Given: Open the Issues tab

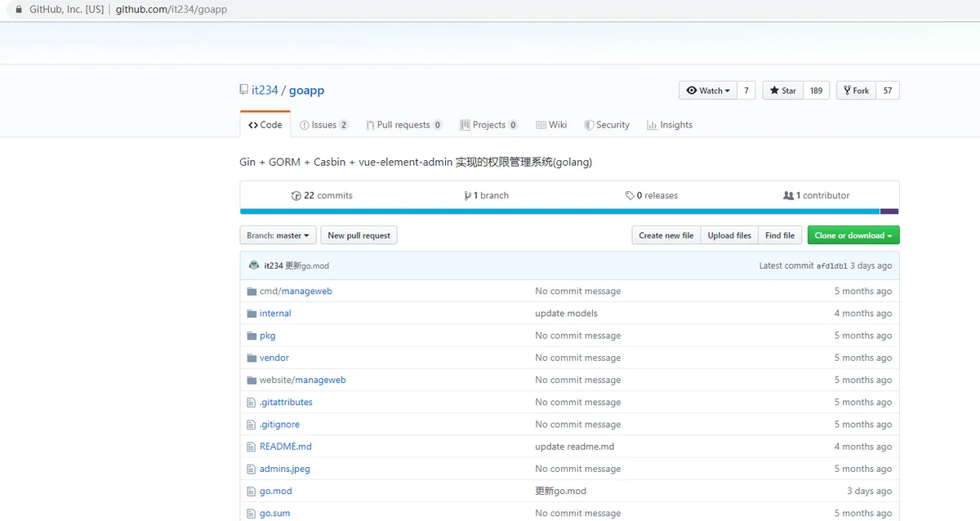Looking at the screenshot, I should (x=324, y=125).
